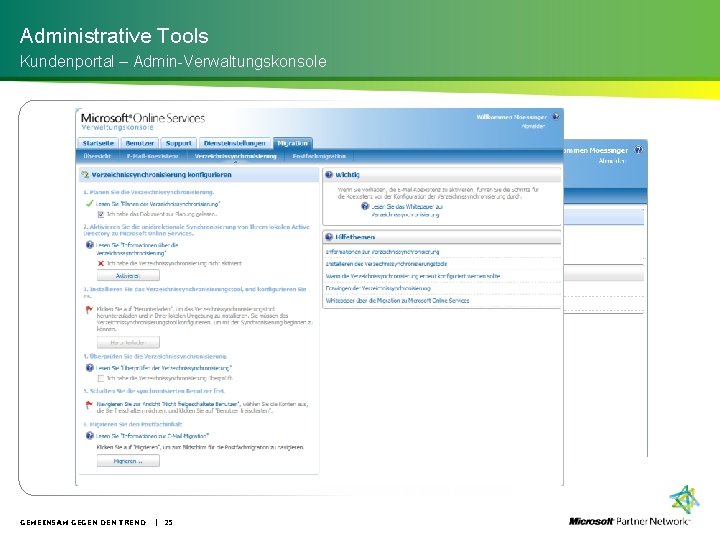The width and height of the screenshot is (720, 540).
Task: Open 'Informationen zur Verzeichnissynchronisierung' help topic
Action: click(x=382, y=252)
